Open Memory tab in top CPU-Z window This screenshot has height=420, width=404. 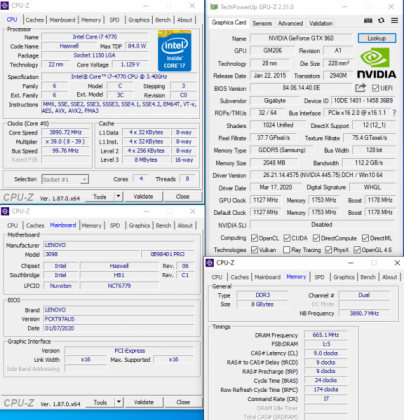tap(91, 20)
